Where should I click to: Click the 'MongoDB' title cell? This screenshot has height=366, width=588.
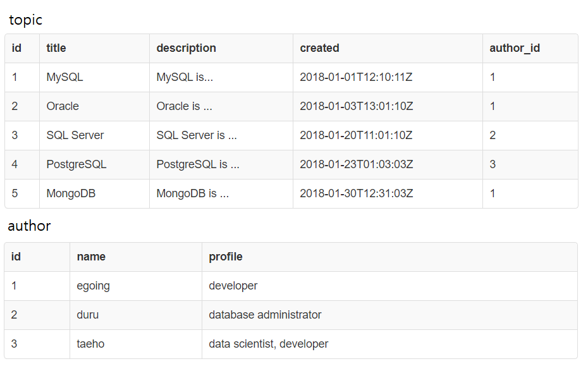click(94, 193)
